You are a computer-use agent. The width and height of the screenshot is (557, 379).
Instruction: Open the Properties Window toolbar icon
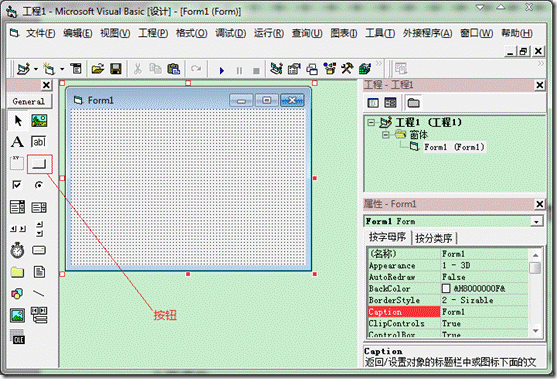point(294,69)
